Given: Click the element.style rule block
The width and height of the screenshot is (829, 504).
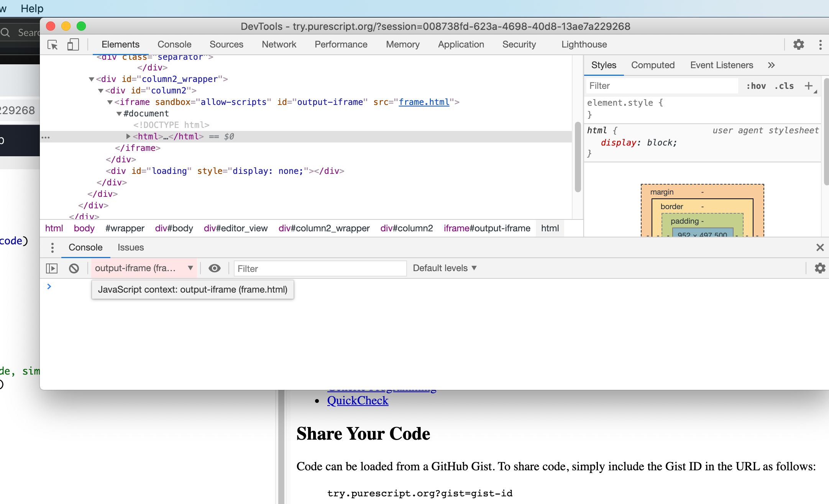Looking at the screenshot, I should pos(702,108).
